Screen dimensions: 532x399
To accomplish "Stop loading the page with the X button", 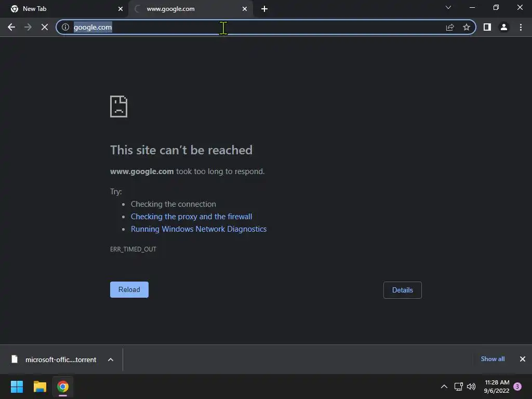I will pyautogui.click(x=45, y=27).
